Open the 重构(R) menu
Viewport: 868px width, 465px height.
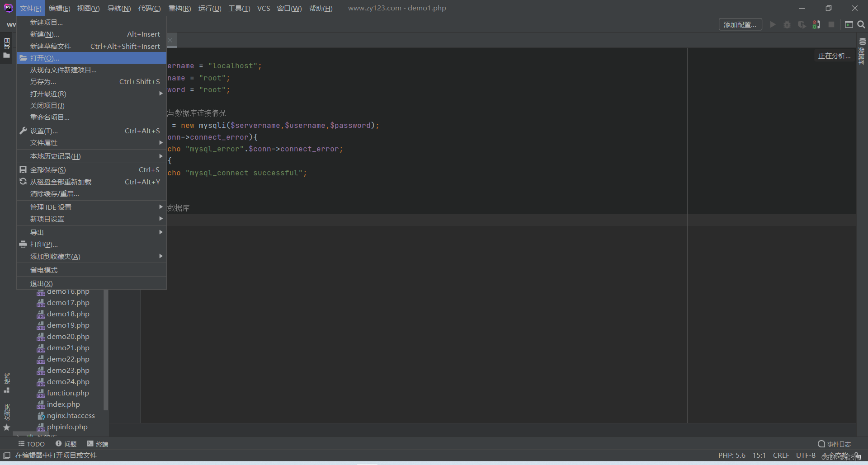(x=180, y=8)
